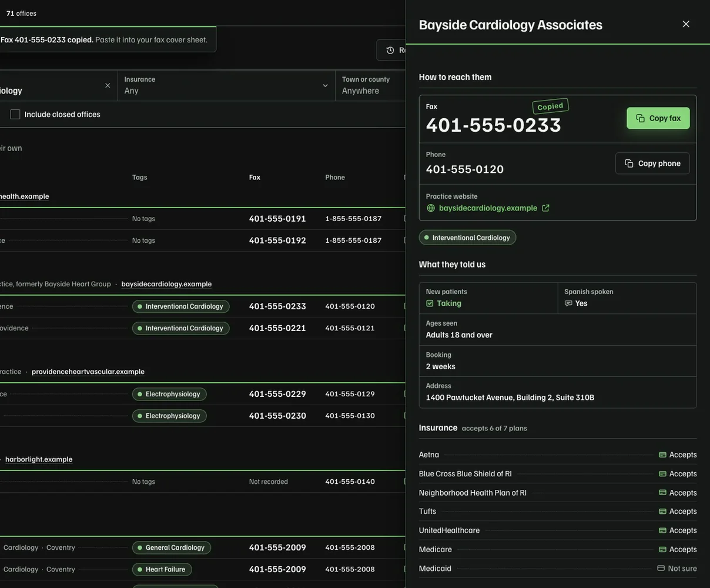Select fax number 401-555-0192 in the list

[x=277, y=240]
